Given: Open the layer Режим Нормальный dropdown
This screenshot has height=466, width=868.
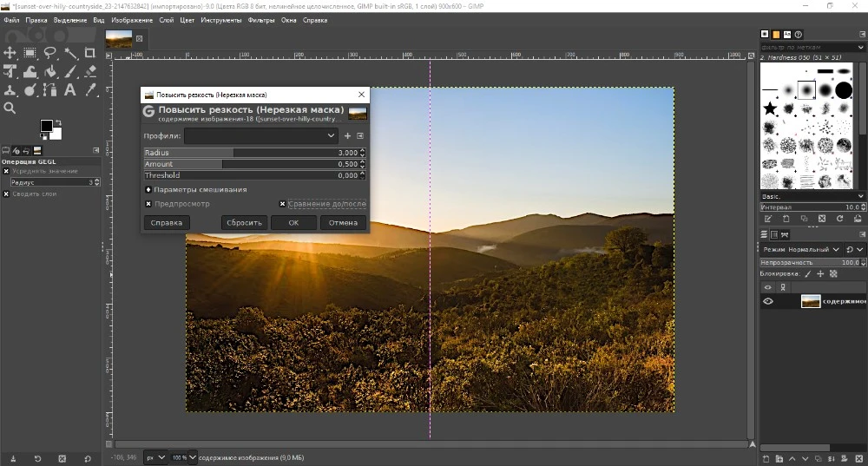Looking at the screenshot, I should (799, 249).
